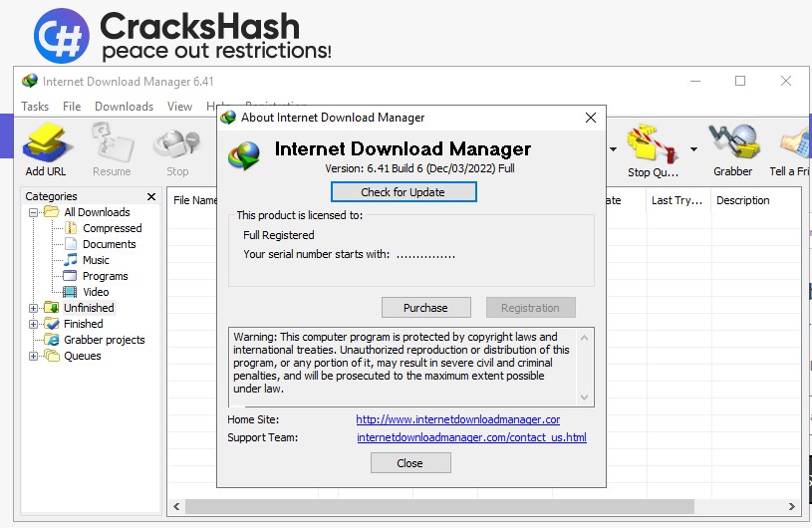Click the Description column header
812x528 pixels.
tap(742, 201)
